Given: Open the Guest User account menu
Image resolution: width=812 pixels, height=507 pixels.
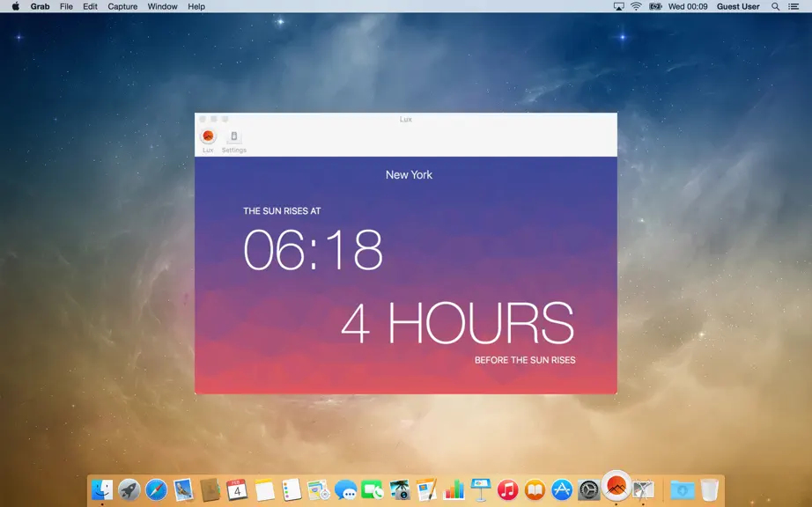Looking at the screenshot, I should click(x=738, y=6).
